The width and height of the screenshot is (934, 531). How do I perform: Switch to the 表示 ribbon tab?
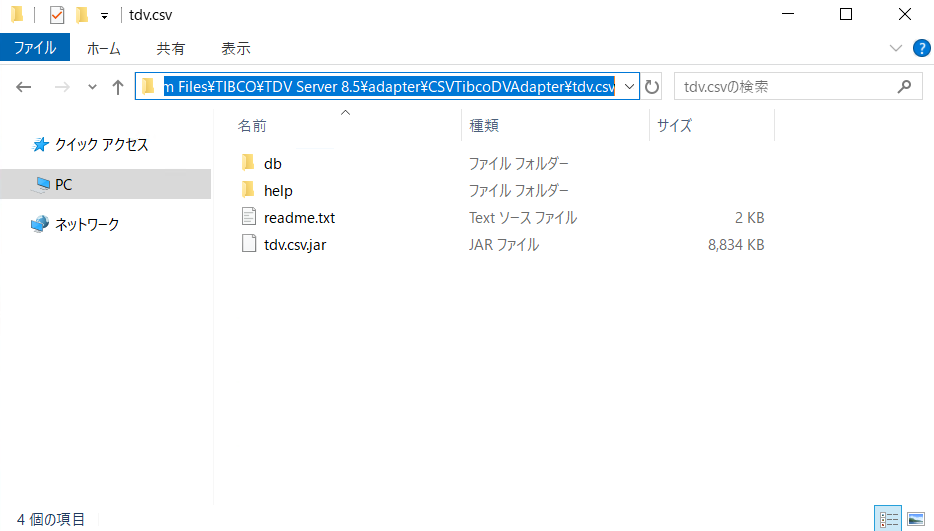[x=236, y=48]
